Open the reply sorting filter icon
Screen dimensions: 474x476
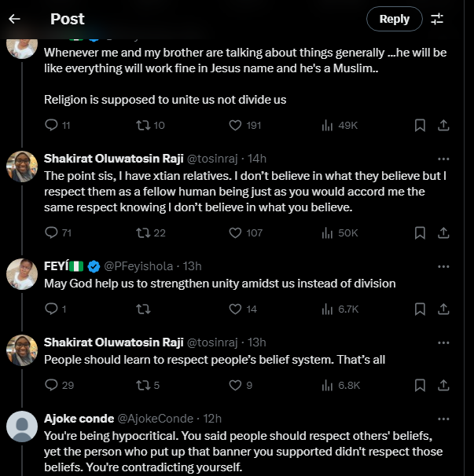tap(437, 19)
